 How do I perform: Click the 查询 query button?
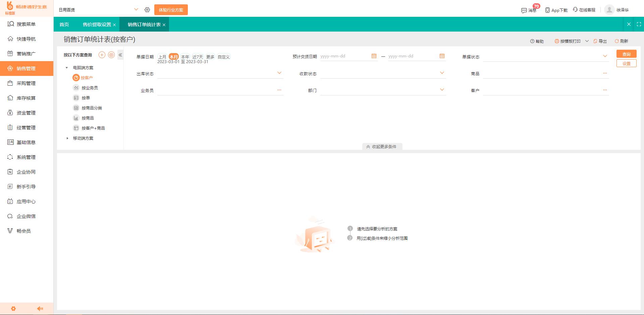[x=627, y=54]
